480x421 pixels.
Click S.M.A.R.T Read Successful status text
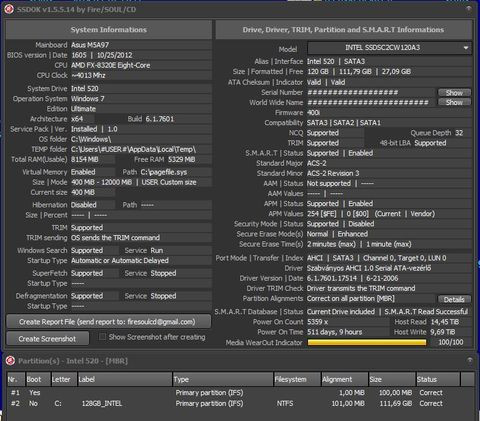pyautogui.click(x=426, y=312)
